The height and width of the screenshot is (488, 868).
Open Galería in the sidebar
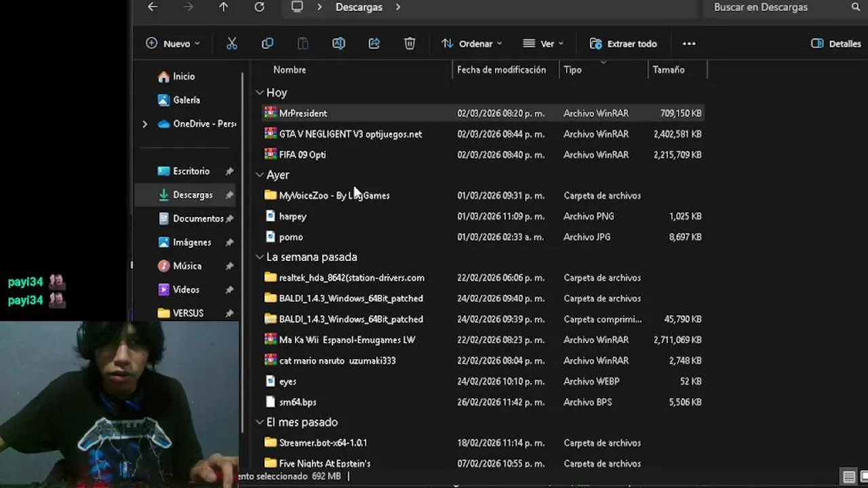[x=179, y=100]
